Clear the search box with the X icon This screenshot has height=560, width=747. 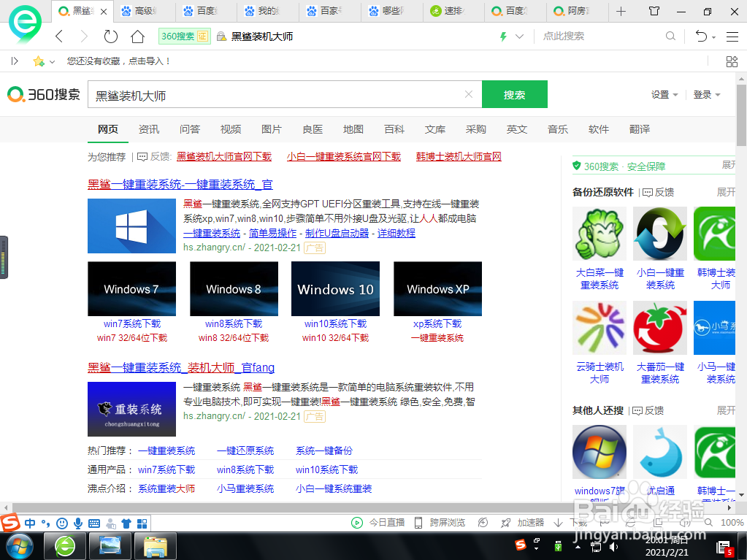(469, 94)
